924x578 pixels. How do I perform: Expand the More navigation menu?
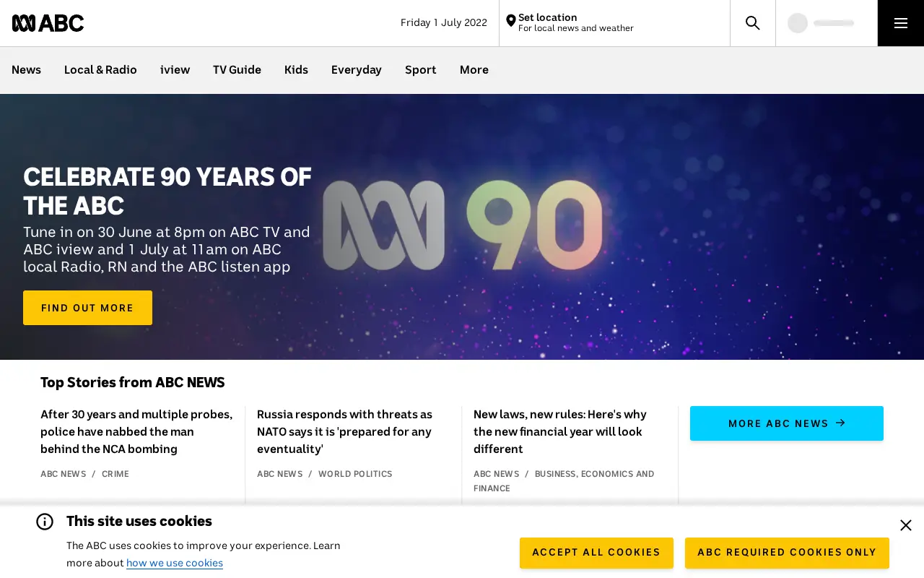[x=474, y=70]
